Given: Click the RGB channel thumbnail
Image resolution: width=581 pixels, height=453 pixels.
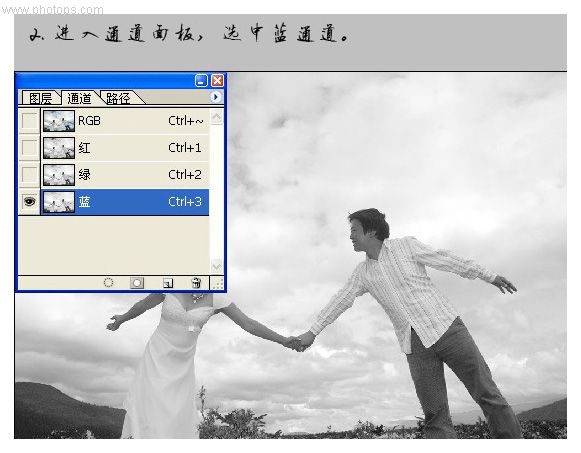Looking at the screenshot, I should 59,121.
